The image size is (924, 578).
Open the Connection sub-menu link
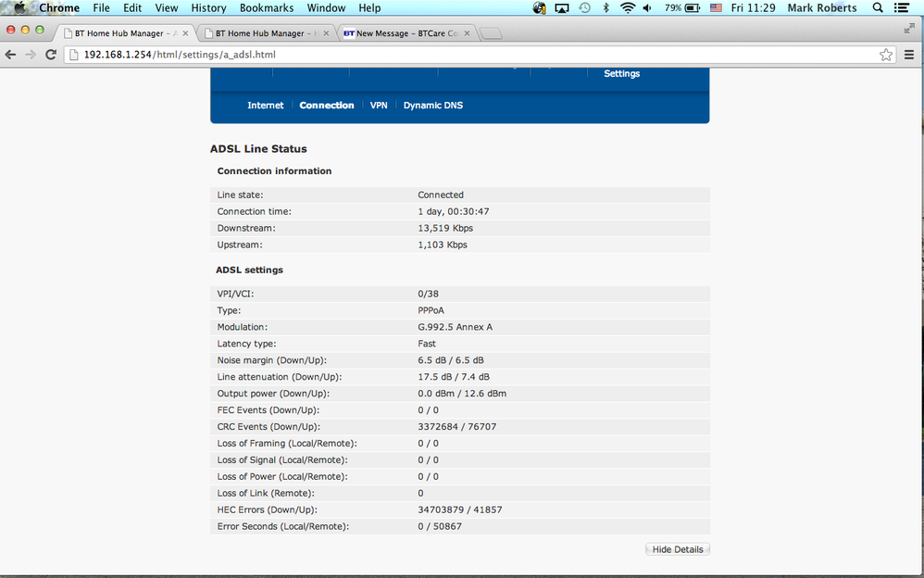327,105
